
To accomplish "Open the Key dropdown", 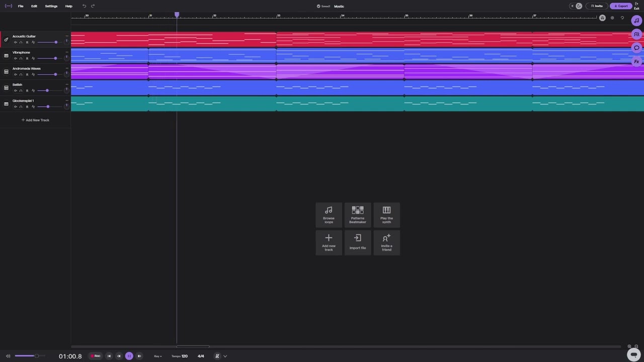I will [158, 356].
